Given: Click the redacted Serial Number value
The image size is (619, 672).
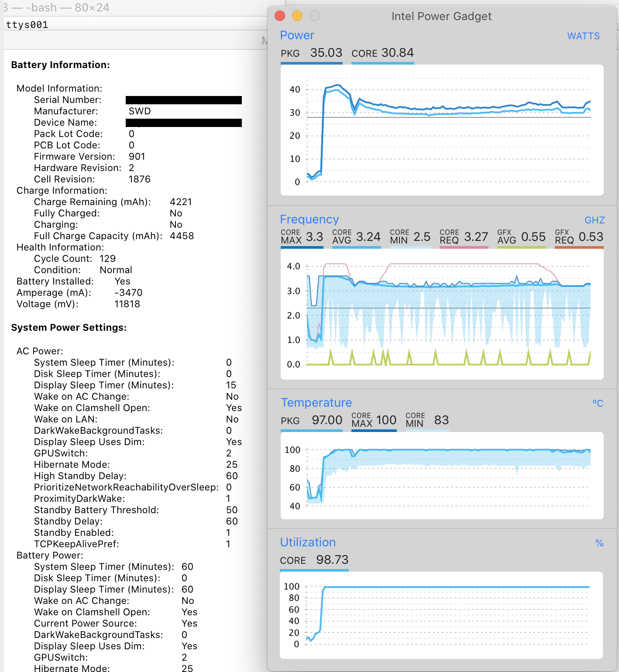Looking at the screenshot, I should tap(184, 100).
